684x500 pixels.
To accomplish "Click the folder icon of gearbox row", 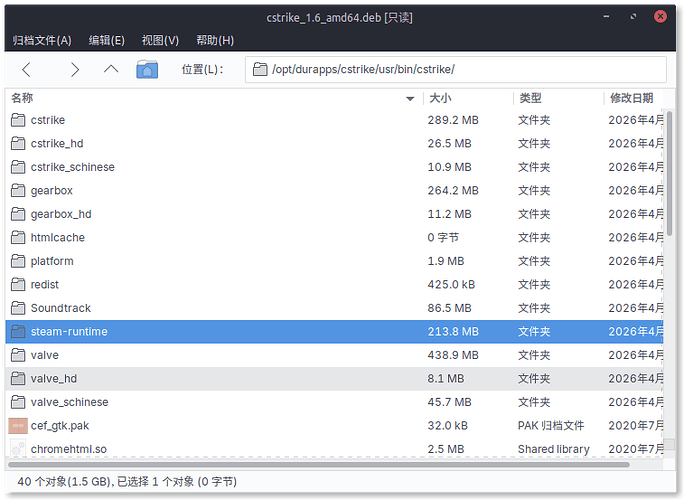I will (x=18, y=191).
